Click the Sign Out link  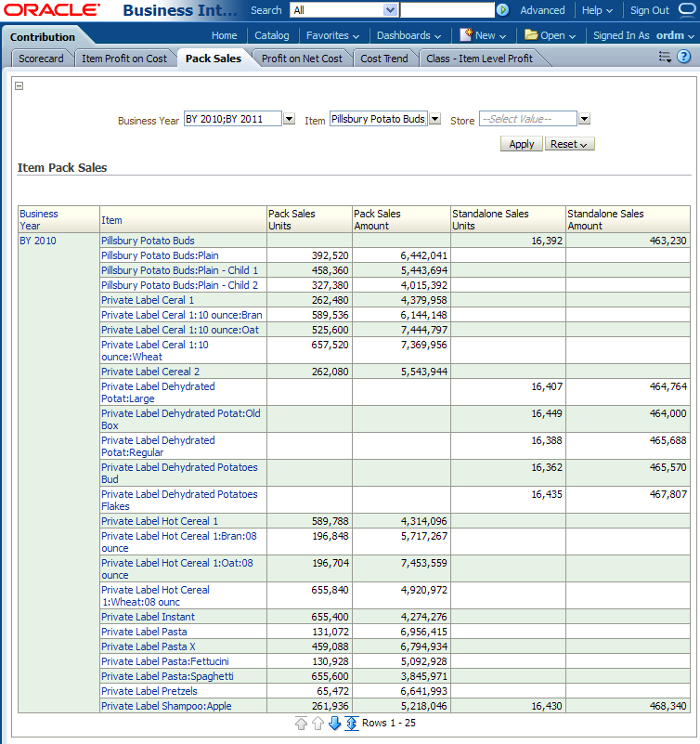coord(649,10)
